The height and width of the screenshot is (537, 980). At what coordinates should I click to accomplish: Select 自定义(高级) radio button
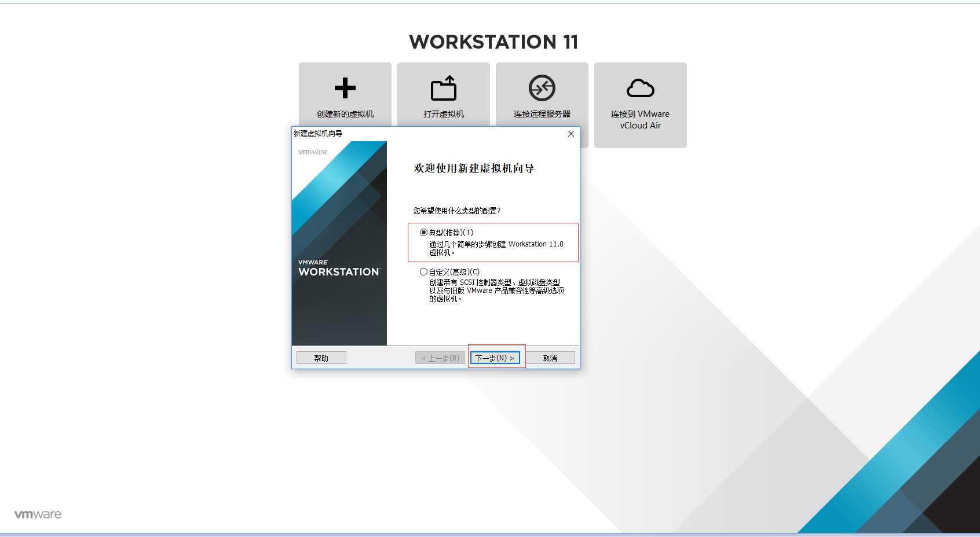pyautogui.click(x=423, y=272)
